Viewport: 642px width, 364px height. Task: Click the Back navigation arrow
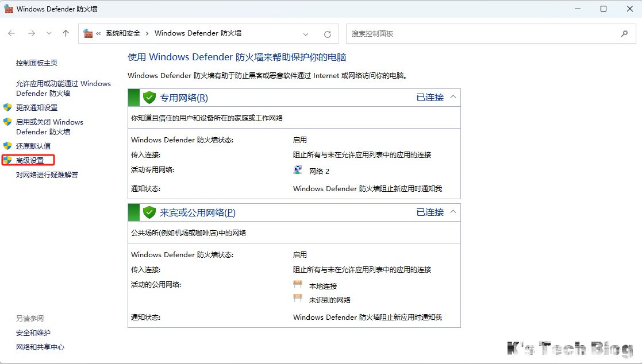tap(11, 34)
